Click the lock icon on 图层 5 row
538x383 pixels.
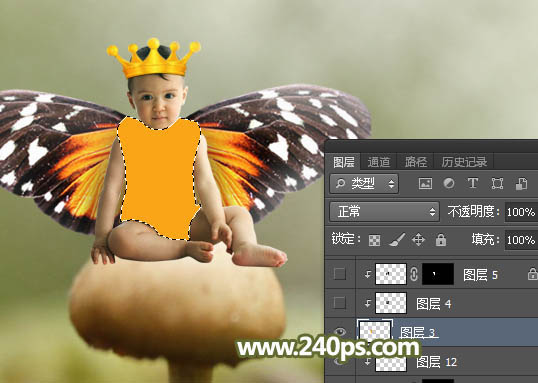point(533,274)
